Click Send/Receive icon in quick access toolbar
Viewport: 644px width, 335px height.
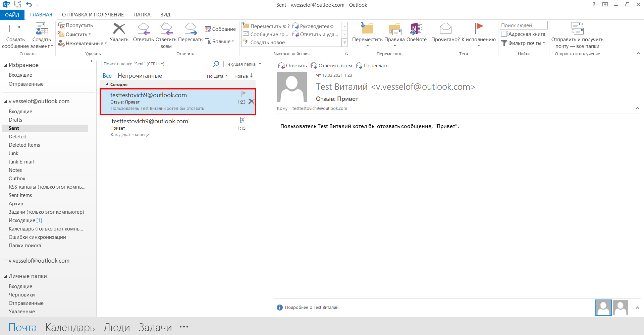18,5
